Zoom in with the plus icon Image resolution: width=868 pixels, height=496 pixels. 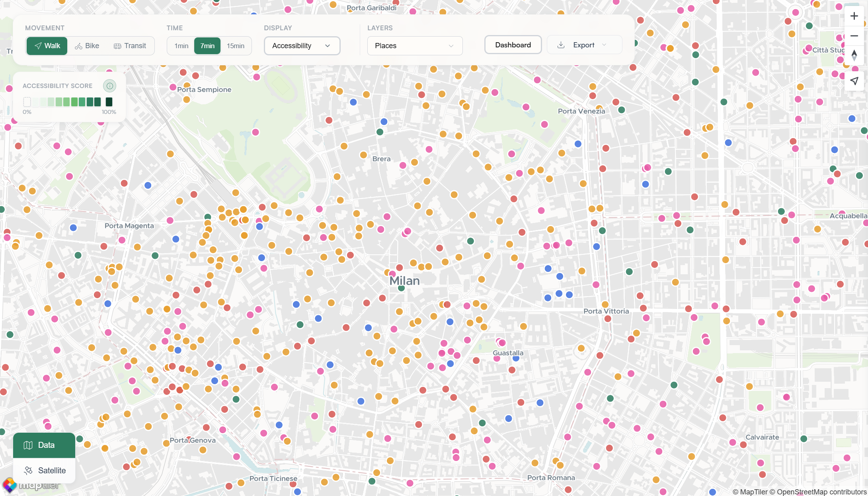[x=854, y=16]
